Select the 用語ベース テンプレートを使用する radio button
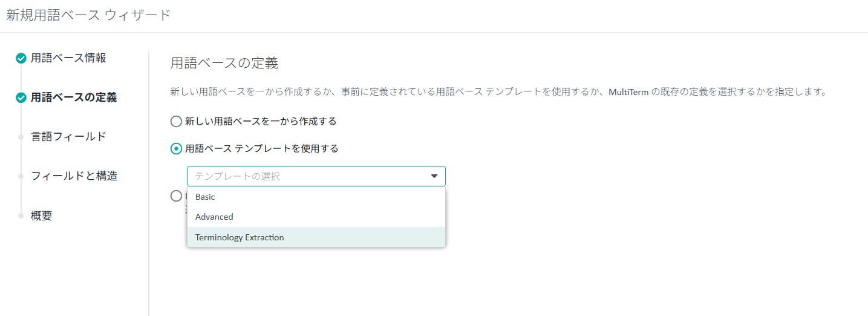This screenshot has width=868, height=316. (176, 149)
